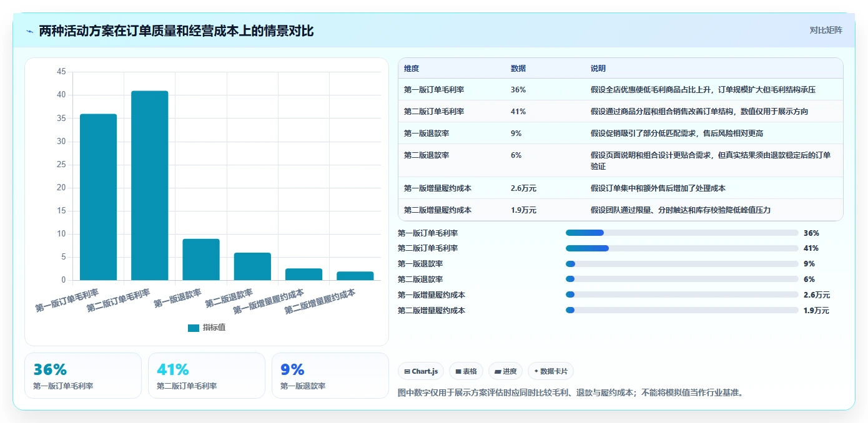This screenshot has height=423, width=868.
Task: Click the 第二版增量履约成本 bar in the chart
Action: click(355, 276)
